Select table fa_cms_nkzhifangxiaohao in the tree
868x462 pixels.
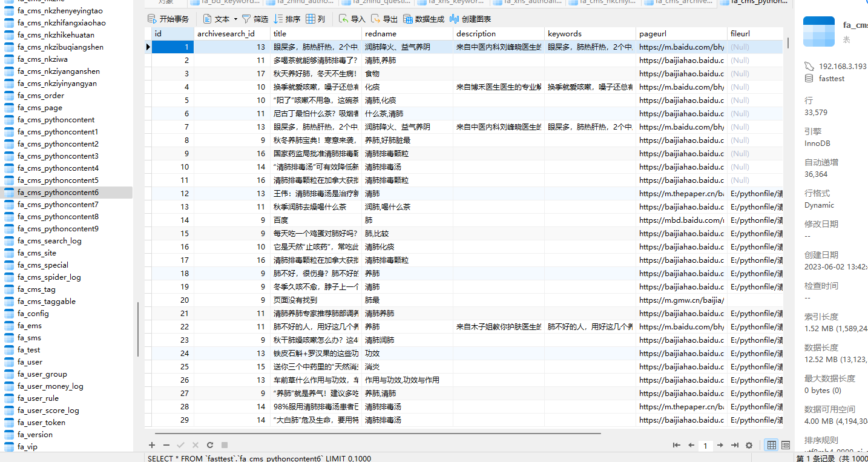point(62,23)
